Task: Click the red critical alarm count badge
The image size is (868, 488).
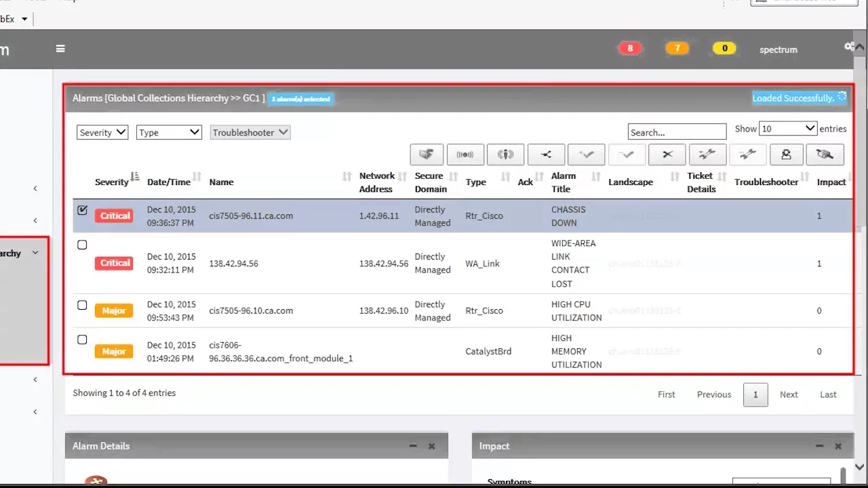Action: tap(630, 48)
